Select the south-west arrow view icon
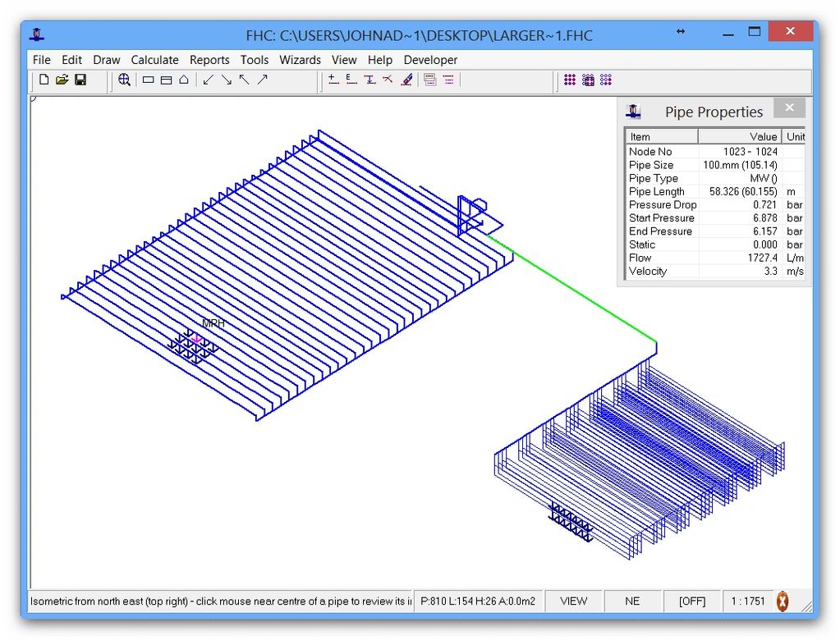The width and height of the screenshot is (840, 640). click(x=208, y=80)
